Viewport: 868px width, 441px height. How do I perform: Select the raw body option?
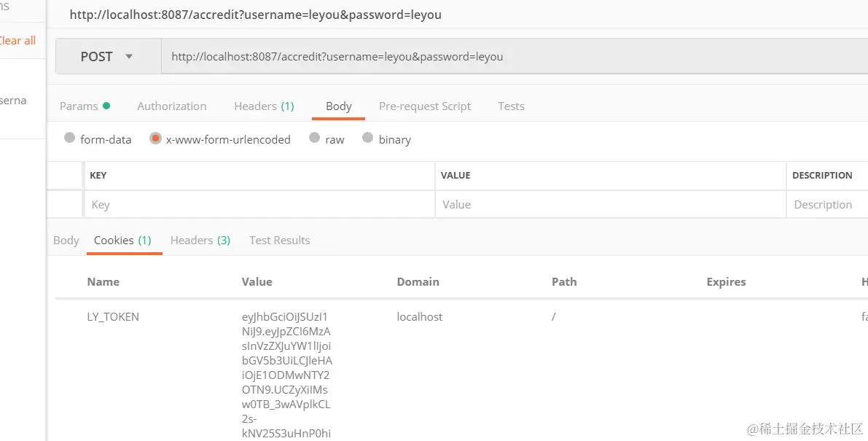click(315, 138)
